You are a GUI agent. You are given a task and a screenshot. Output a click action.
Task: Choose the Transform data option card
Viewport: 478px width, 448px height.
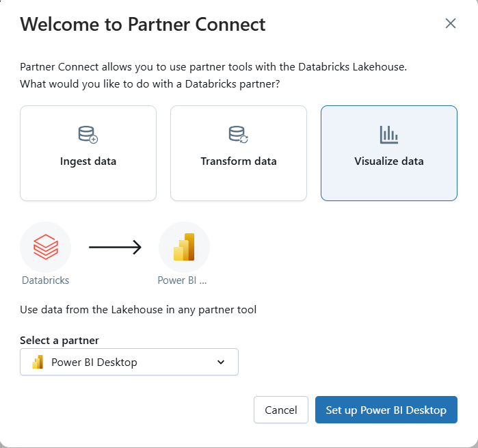point(239,153)
